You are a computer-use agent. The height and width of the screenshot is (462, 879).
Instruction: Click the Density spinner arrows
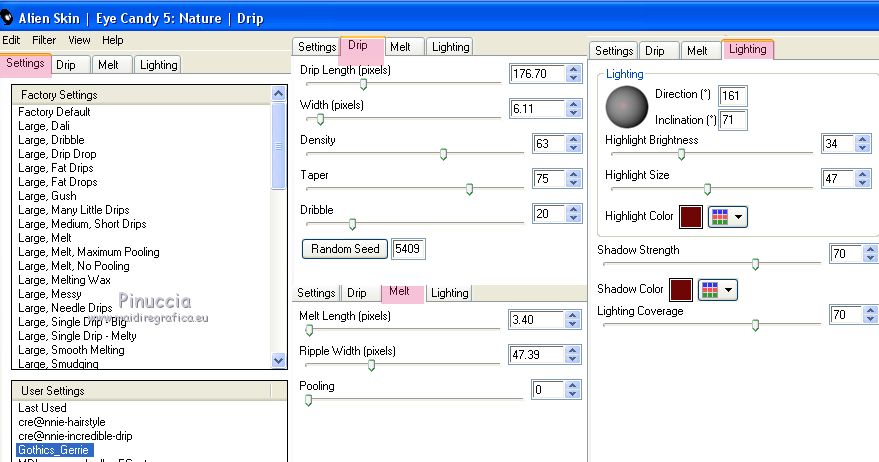coord(573,144)
